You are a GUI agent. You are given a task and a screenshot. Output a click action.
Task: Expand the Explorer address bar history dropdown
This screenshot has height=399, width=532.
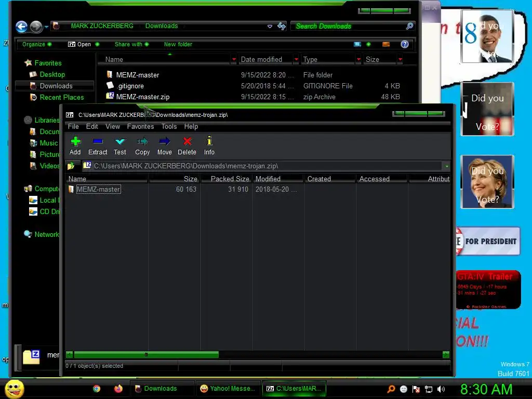point(270,26)
